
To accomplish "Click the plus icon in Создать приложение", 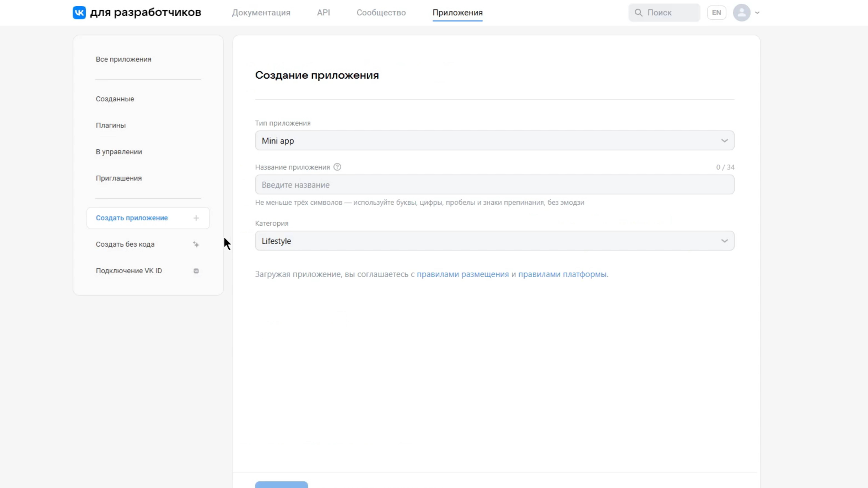I will [196, 218].
